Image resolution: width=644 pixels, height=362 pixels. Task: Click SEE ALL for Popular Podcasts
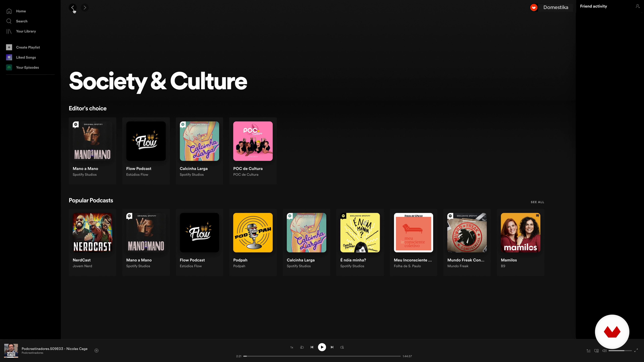(537, 202)
